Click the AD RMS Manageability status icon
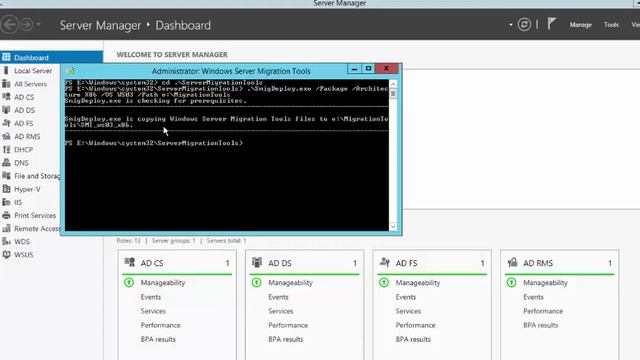The width and height of the screenshot is (640, 360). pos(511,282)
